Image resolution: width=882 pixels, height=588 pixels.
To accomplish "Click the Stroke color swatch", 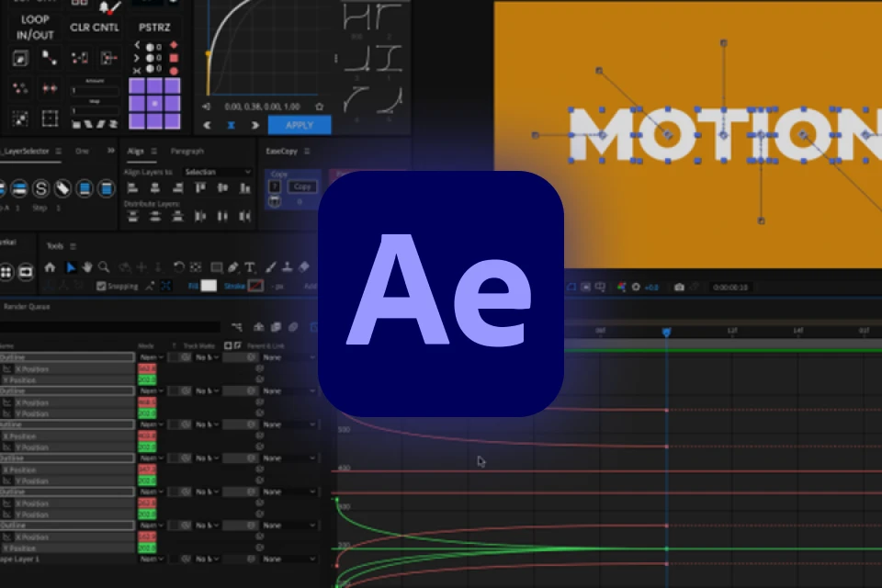I will click(x=256, y=286).
